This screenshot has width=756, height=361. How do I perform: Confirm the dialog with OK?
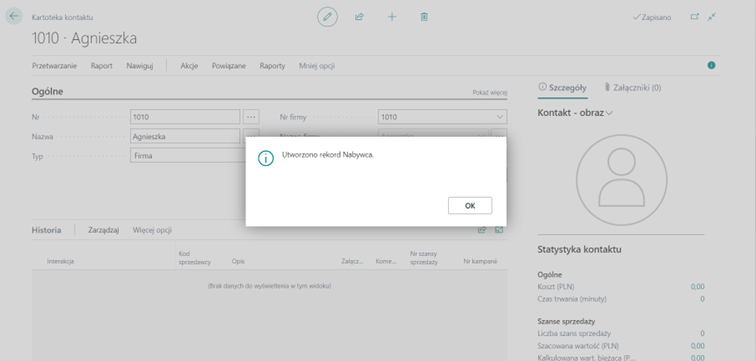click(470, 205)
